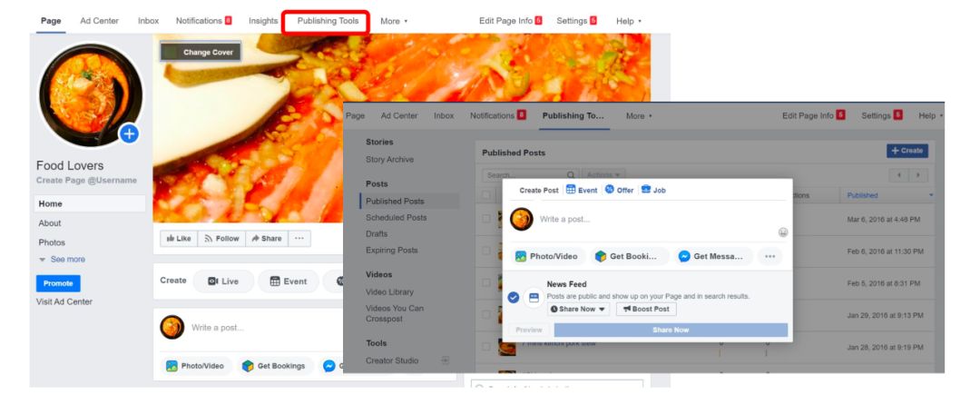980x405 pixels.
Task: Click the Messenger icon in background page composer
Action: tap(329, 366)
